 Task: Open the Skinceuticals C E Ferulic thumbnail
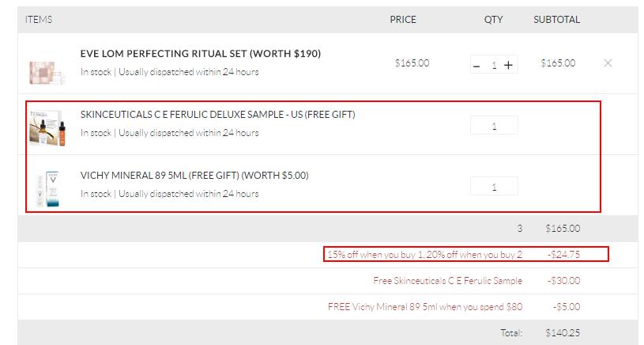pyautogui.click(x=45, y=127)
